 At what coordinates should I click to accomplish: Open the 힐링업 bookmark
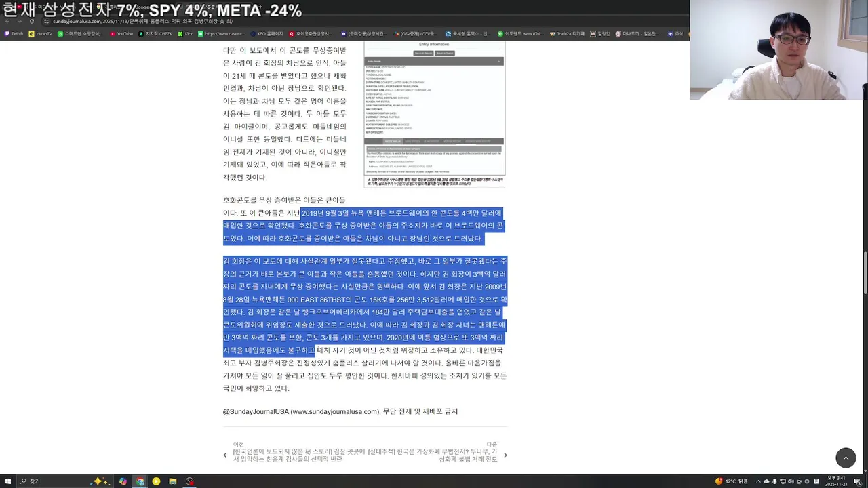[x=600, y=33]
